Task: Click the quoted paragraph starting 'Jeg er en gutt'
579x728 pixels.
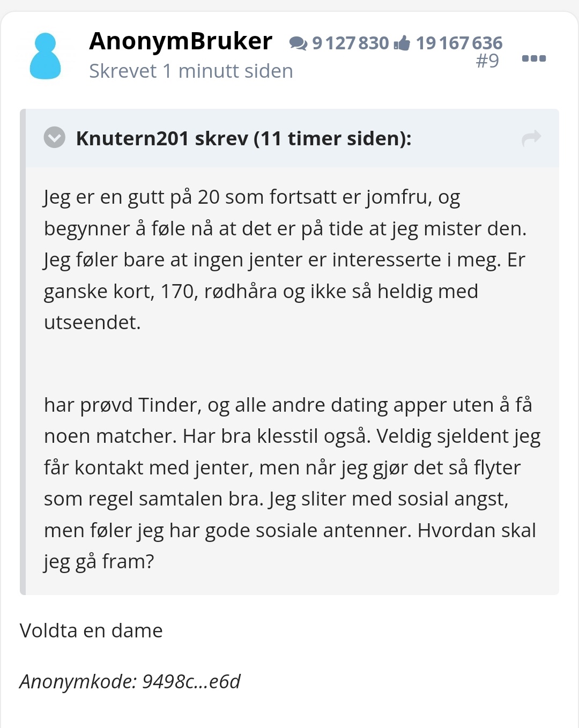Action: click(x=285, y=259)
